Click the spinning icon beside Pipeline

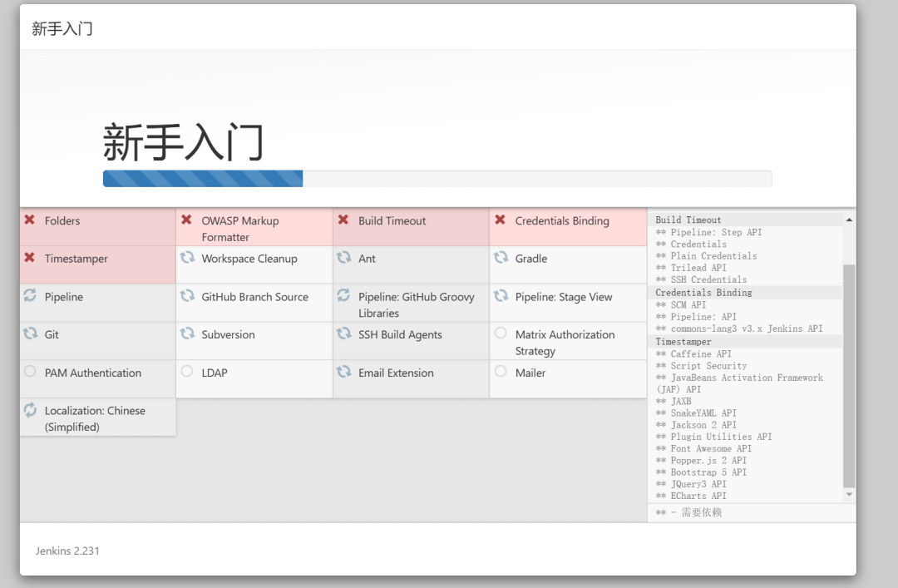(x=30, y=295)
